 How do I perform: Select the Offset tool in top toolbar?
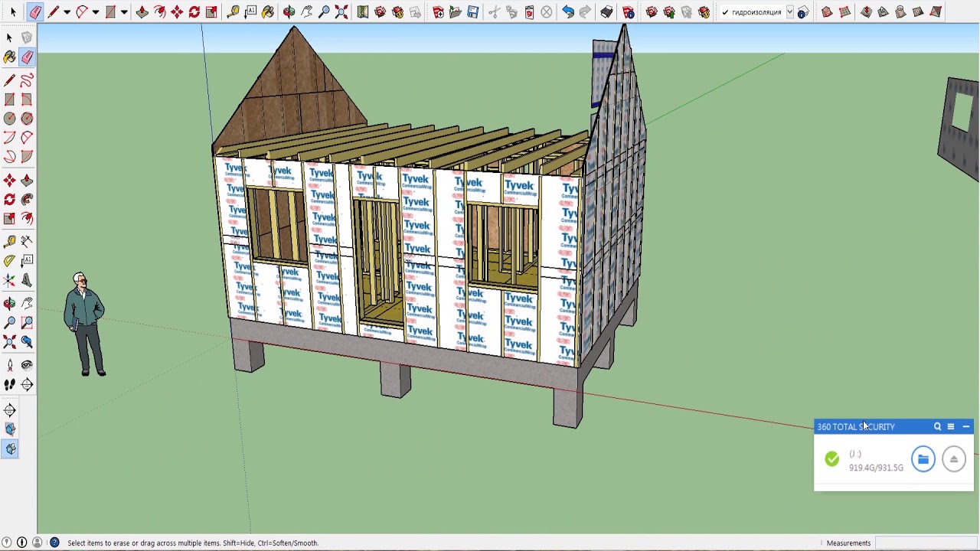click(x=160, y=11)
